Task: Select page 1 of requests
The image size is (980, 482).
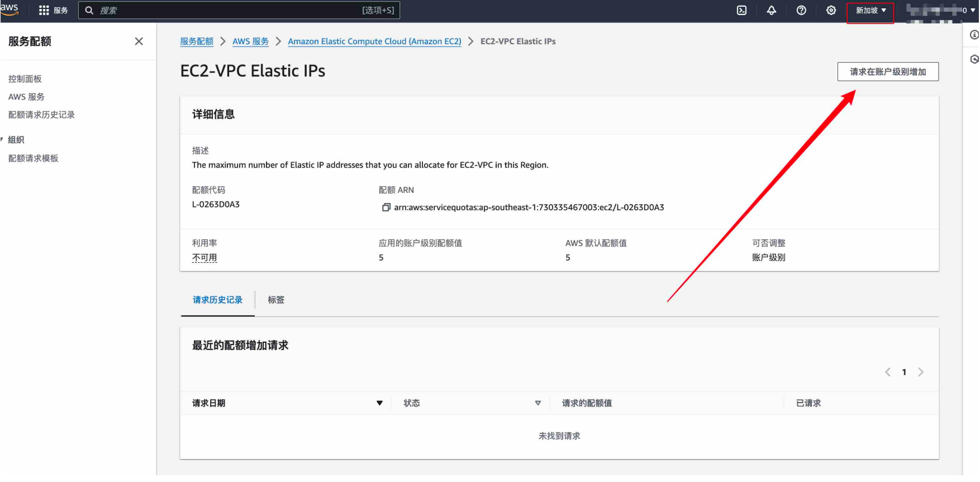Action: [x=904, y=372]
